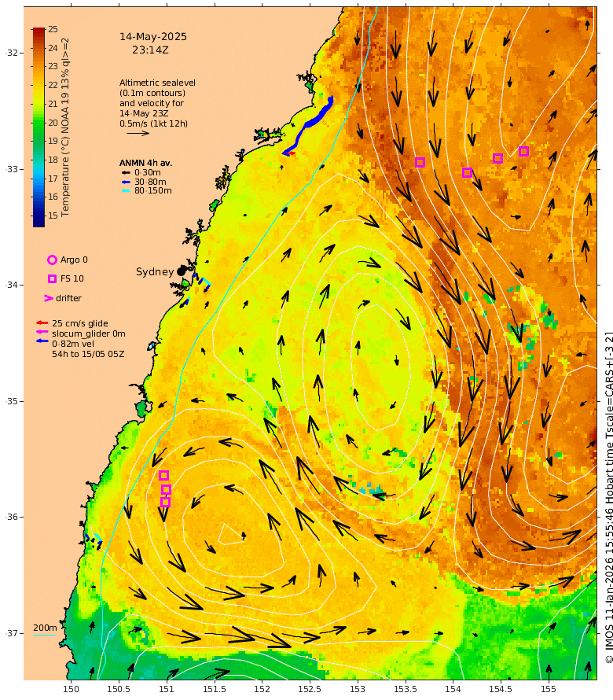
Task: Click the blue 30-80m ANMN arrow icon
Action: pyautogui.click(x=126, y=182)
